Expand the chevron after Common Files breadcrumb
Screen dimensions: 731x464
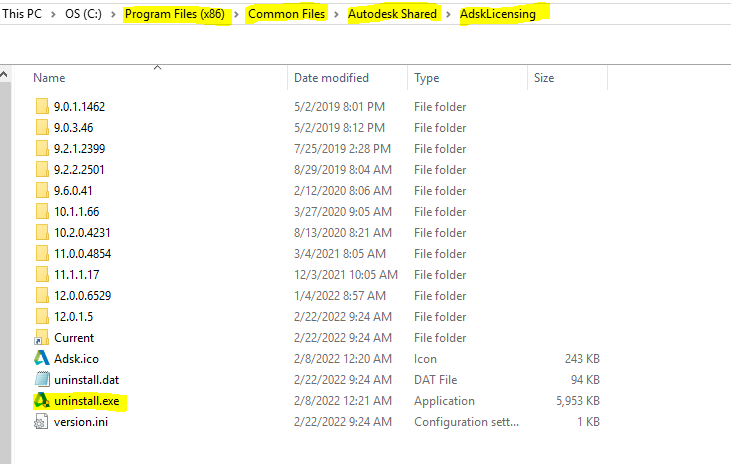337,14
